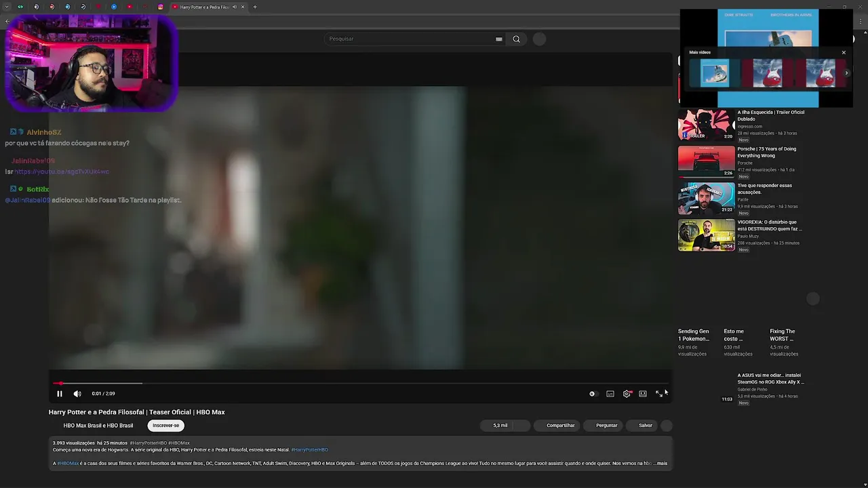Toggle the autoplay switch in player
This screenshot has height=488, width=868.
click(593, 394)
